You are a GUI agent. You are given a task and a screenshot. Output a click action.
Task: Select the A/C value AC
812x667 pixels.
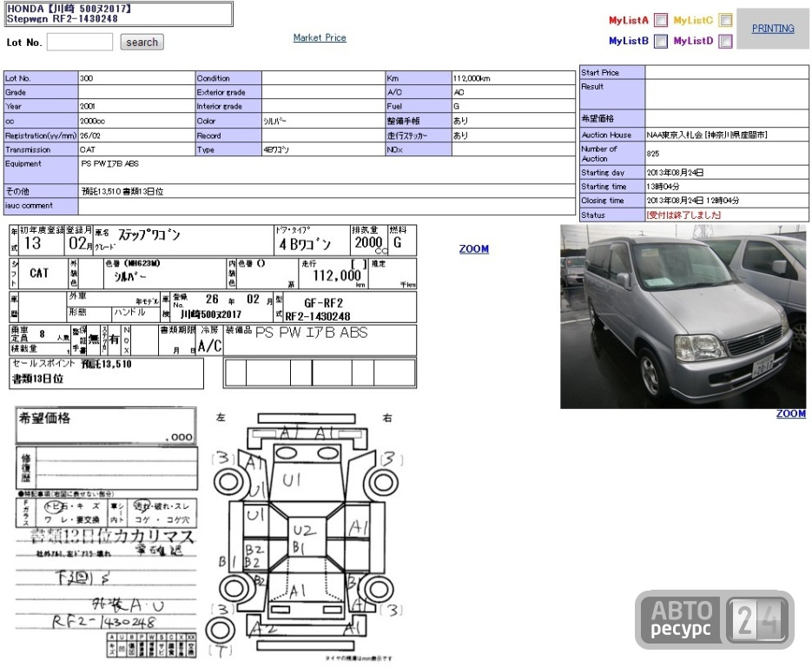(x=459, y=92)
